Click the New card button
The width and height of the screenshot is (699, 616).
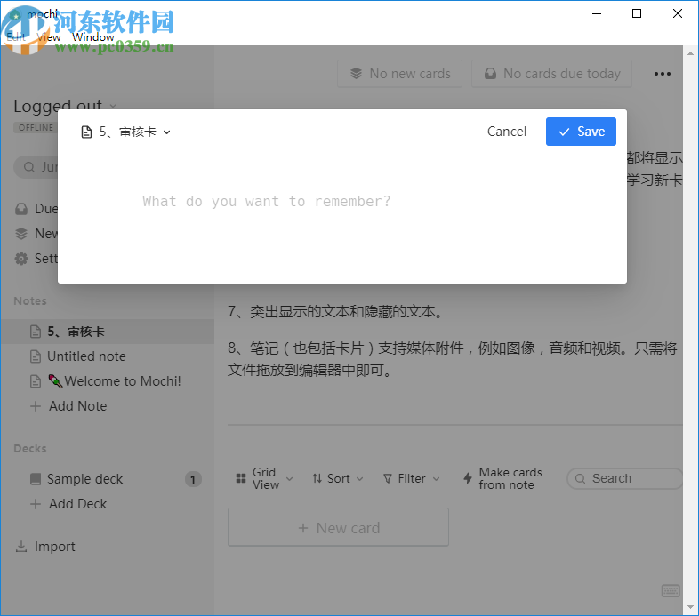338,527
